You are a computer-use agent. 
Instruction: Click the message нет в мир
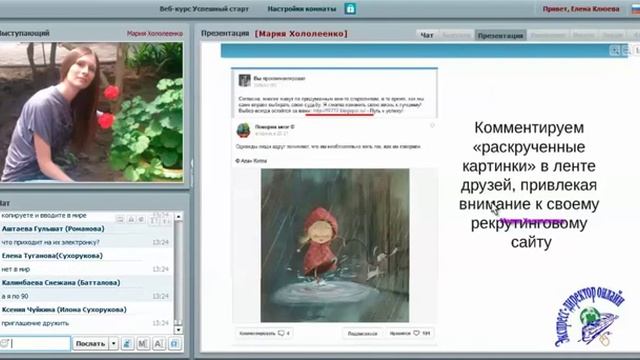(16, 269)
